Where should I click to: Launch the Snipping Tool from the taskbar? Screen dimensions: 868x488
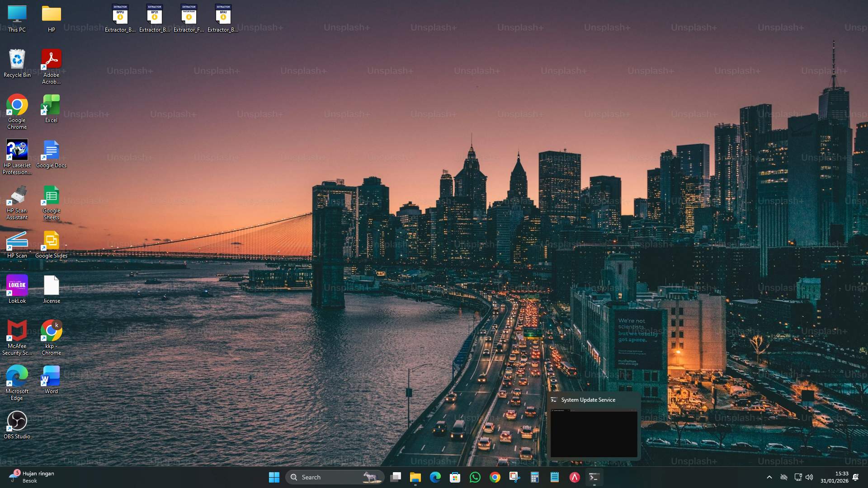pos(513,477)
